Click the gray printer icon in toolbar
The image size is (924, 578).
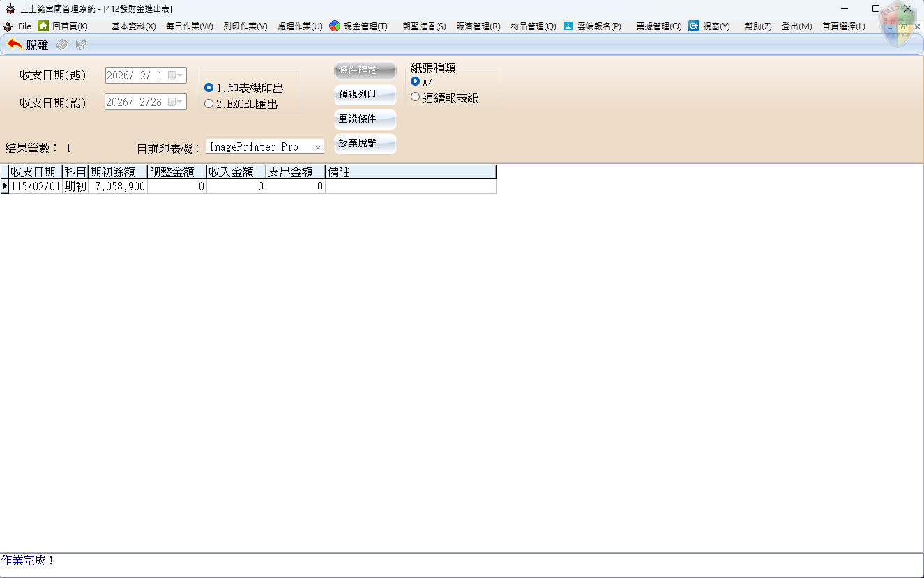coord(62,45)
